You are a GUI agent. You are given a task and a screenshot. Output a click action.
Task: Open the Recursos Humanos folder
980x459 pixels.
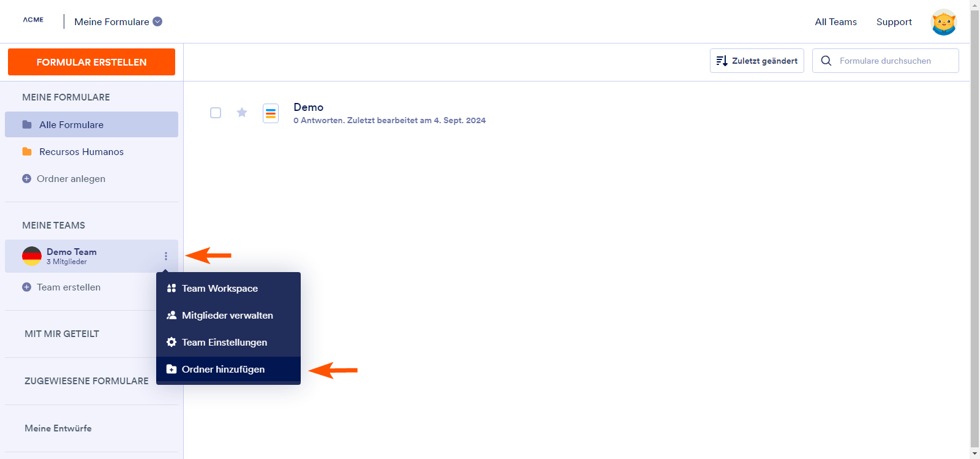pos(91,151)
